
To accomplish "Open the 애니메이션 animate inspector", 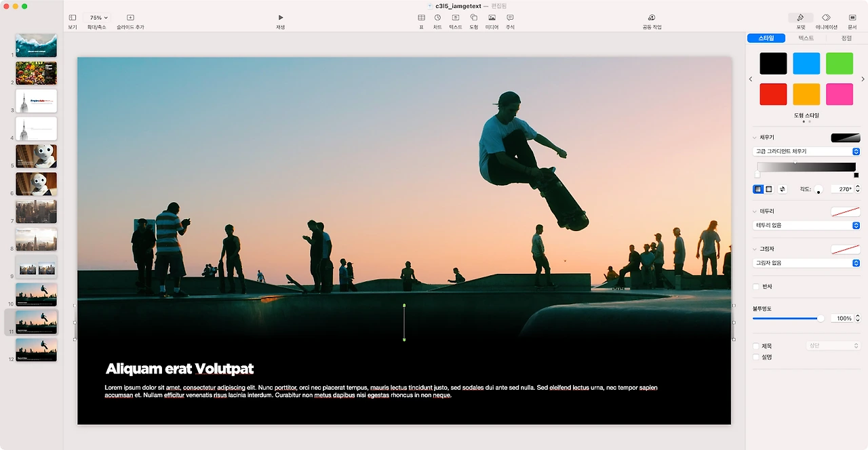I will (826, 21).
